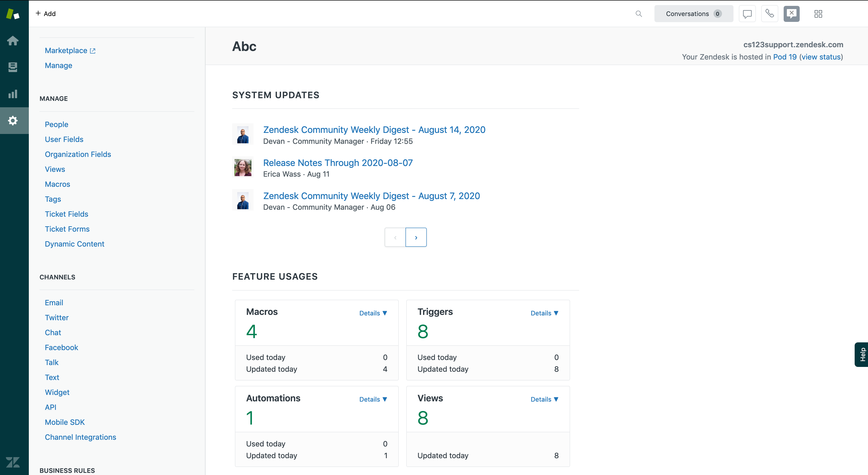The image size is (868, 475).
Task: Open Talk channel settings
Action: (x=52, y=362)
